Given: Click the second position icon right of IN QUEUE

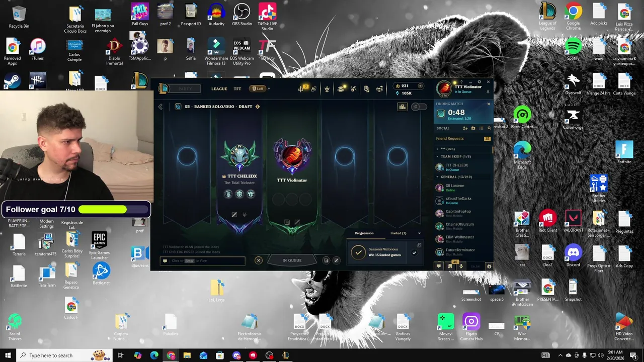Looking at the screenshot, I should point(337,260).
